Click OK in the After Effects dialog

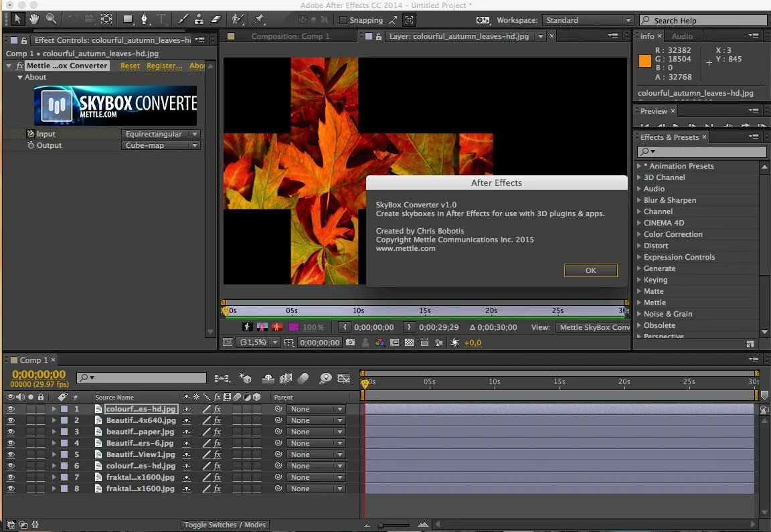click(x=590, y=270)
